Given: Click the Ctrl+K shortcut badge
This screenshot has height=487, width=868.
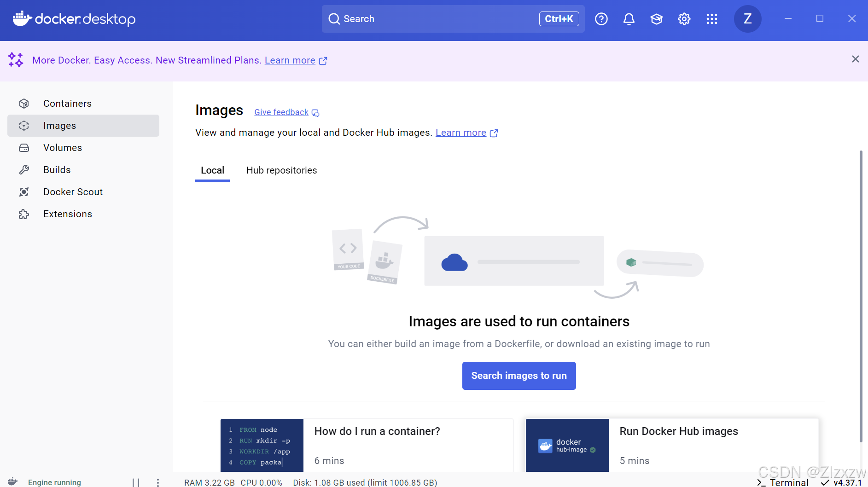Looking at the screenshot, I should (x=559, y=19).
